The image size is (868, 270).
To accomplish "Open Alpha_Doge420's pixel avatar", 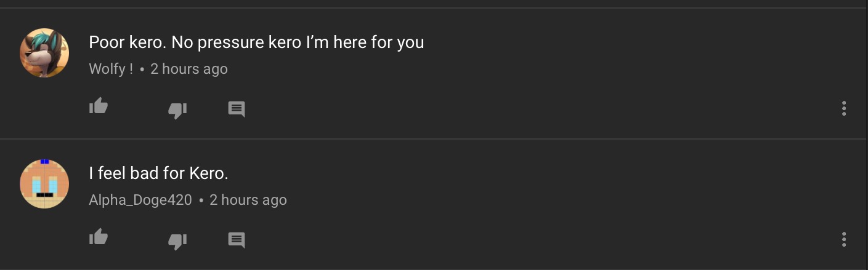I will 44,184.
